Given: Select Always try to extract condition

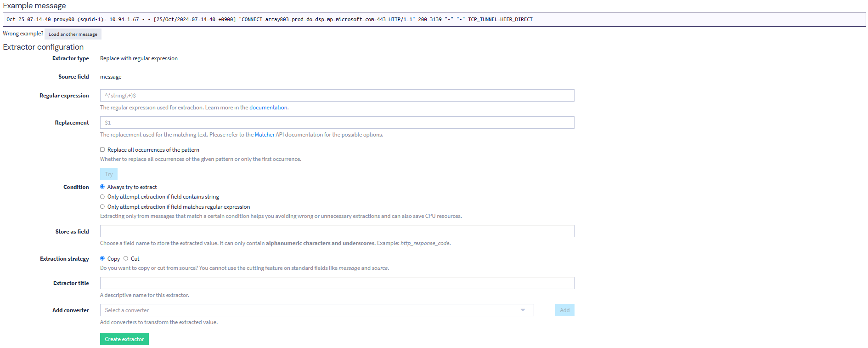Looking at the screenshot, I should (x=102, y=187).
